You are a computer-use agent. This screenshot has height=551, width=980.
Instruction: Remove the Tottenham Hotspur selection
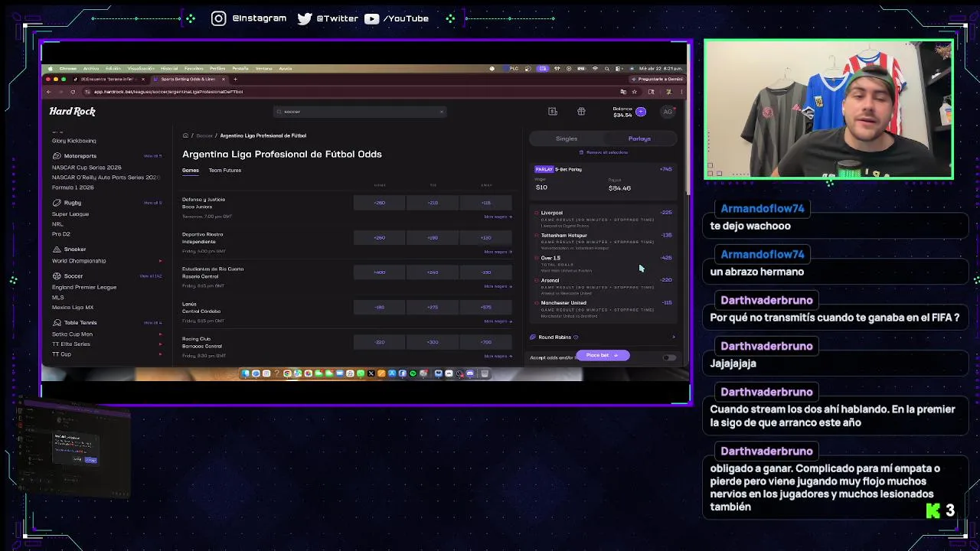click(536, 236)
